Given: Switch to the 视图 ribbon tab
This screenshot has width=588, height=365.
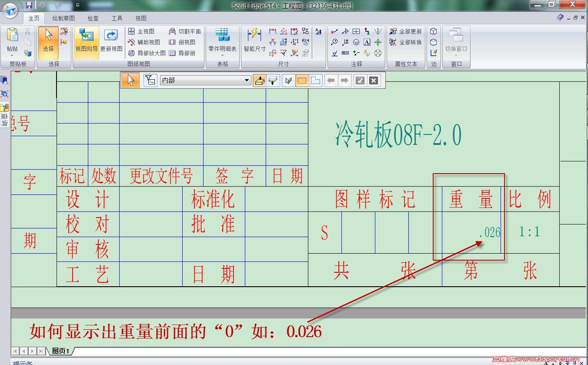Looking at the screenshot, I should 141,18.
